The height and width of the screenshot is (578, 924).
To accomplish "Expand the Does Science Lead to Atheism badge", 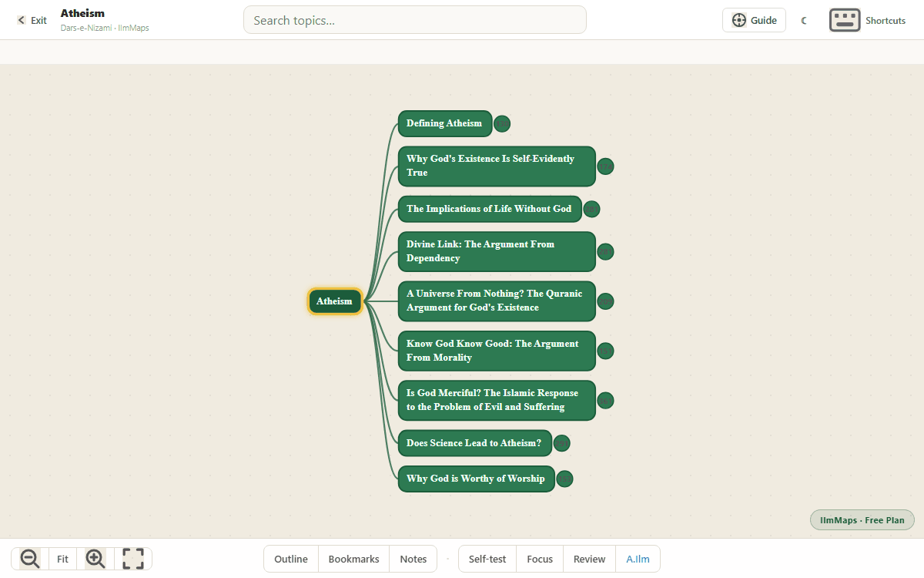I will (562, 443).
